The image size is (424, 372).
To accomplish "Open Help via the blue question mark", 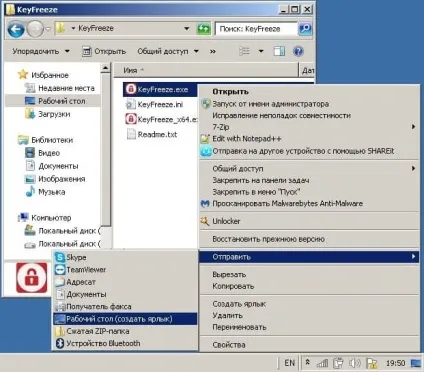I will coord(298,51).
